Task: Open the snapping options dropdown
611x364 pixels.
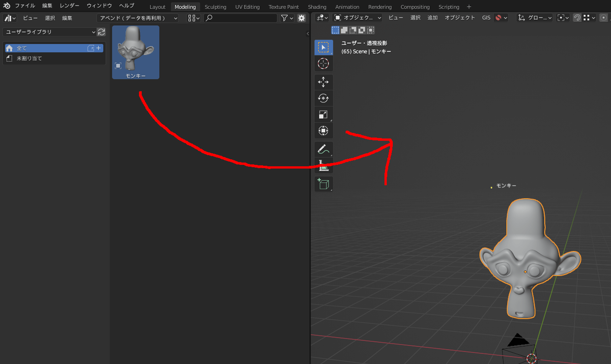Action: pos(589,17)
